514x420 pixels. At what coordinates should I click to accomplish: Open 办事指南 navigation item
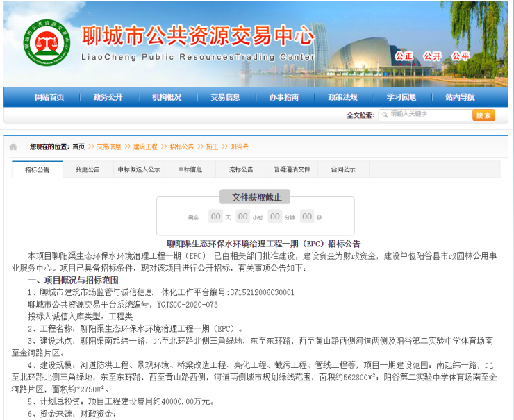(284, 97)
